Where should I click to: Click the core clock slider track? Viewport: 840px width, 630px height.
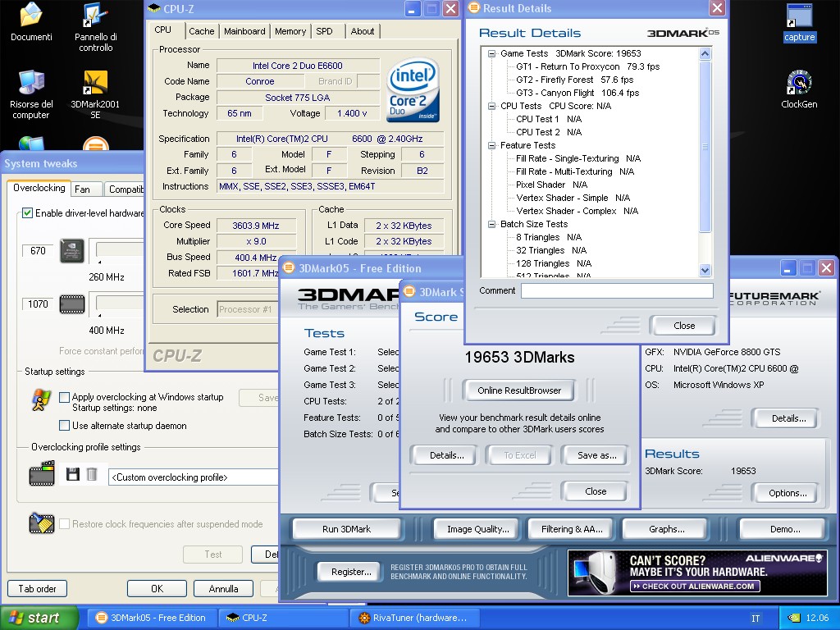(x=120, y=250)
